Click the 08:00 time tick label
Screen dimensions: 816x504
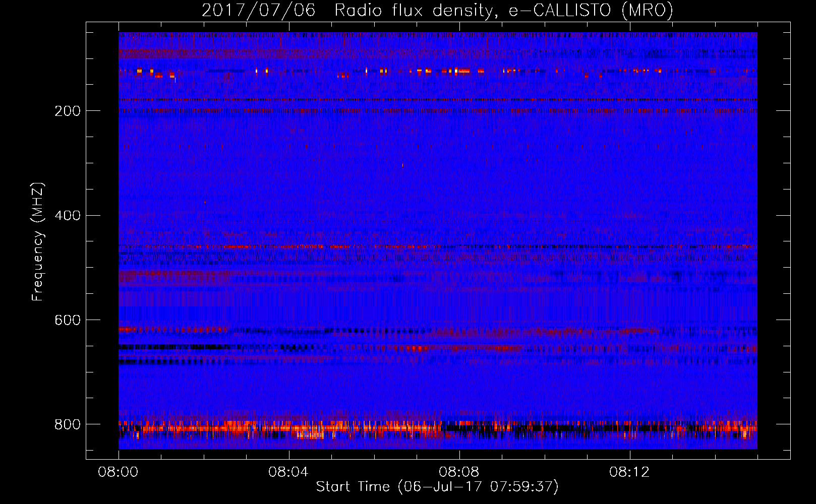118,472
